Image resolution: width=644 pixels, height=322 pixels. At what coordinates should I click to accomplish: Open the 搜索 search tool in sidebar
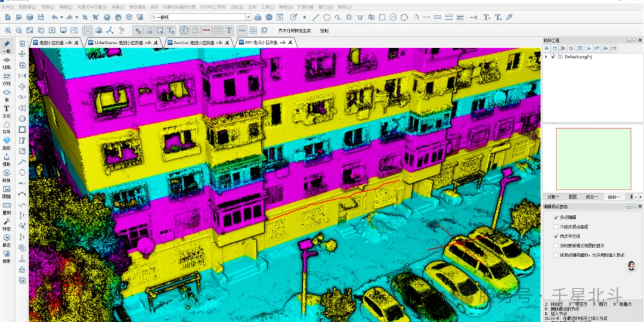(7, 256)
